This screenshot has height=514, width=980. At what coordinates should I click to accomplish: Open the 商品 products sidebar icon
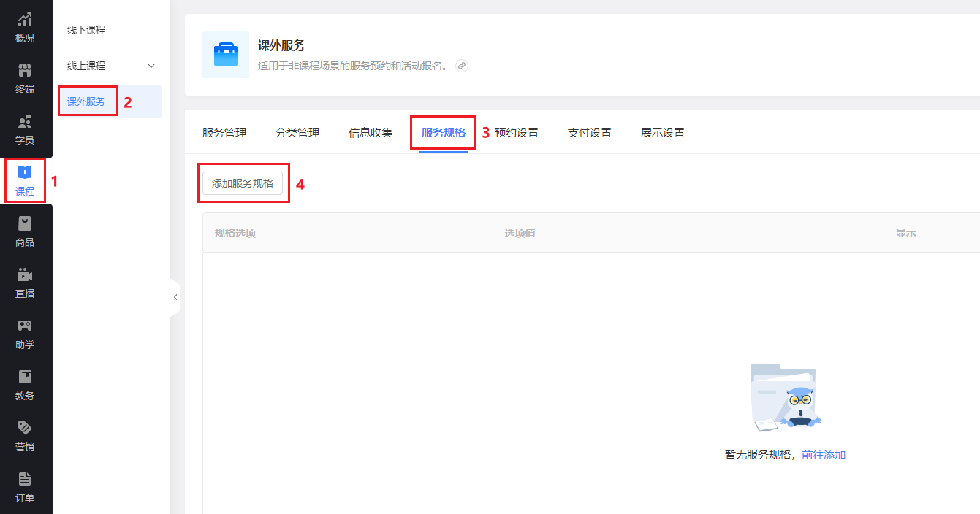coord(25,232)
